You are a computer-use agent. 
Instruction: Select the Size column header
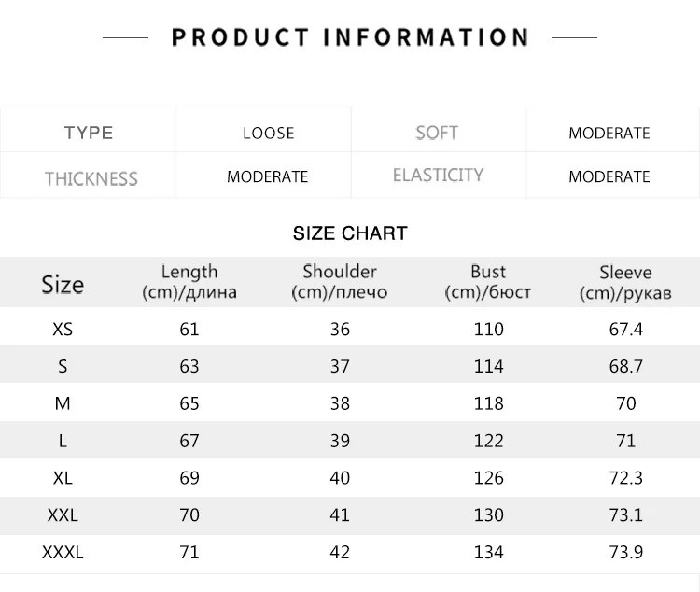click(x=63, y=284)
